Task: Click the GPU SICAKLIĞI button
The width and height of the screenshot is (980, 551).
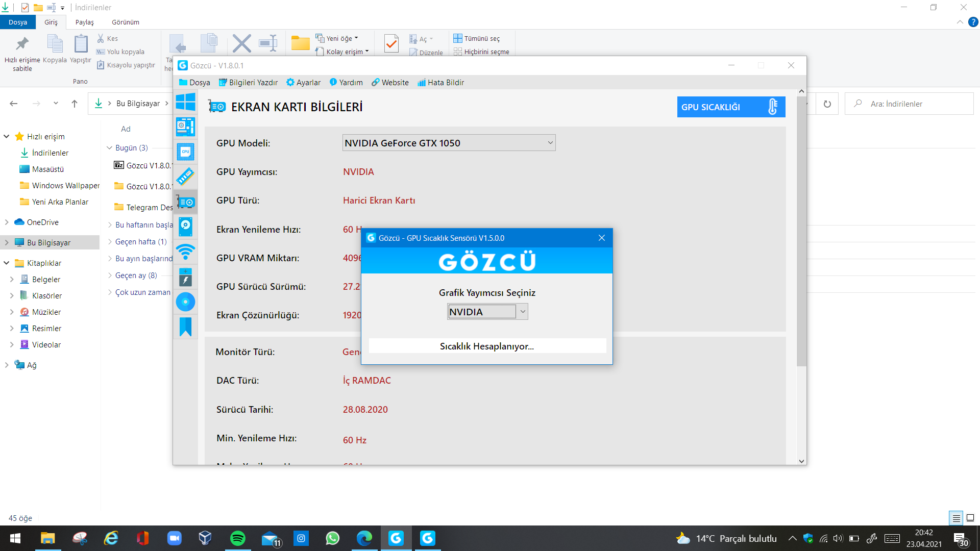Action: click(730, 107)
